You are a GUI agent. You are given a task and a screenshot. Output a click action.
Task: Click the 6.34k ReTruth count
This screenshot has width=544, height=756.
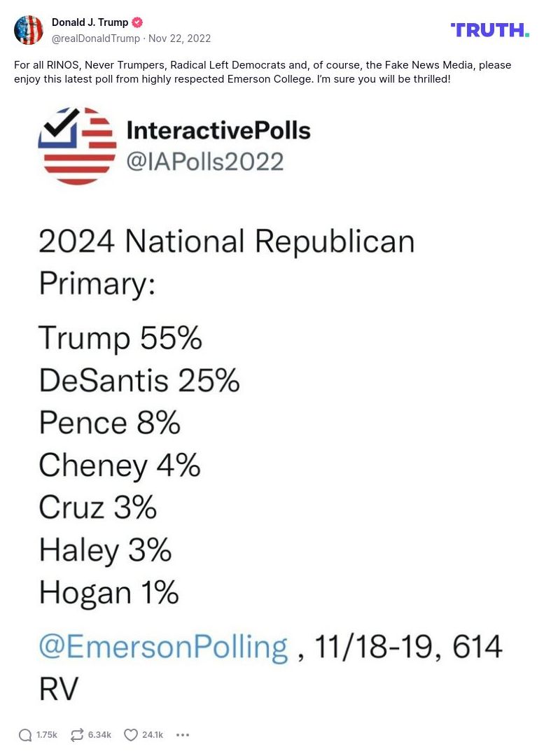[x=99, y=734]
